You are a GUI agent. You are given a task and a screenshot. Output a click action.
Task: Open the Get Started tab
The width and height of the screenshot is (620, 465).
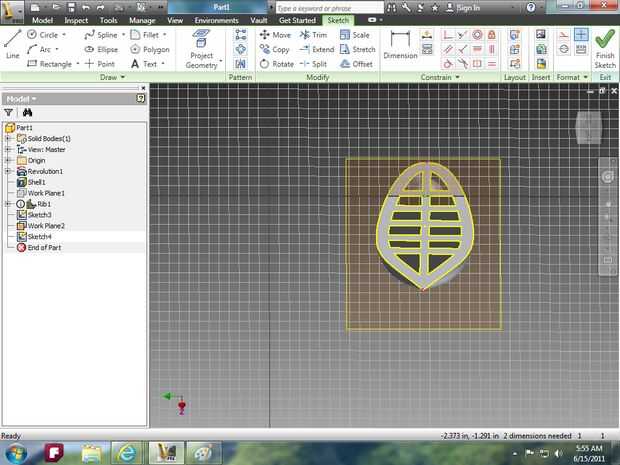point(297,20)
